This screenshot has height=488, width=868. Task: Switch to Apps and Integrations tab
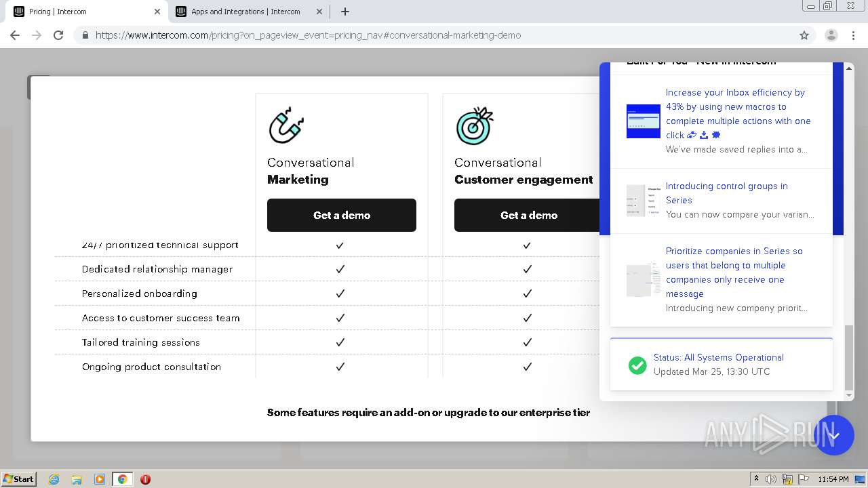click(x=248, y=12)
